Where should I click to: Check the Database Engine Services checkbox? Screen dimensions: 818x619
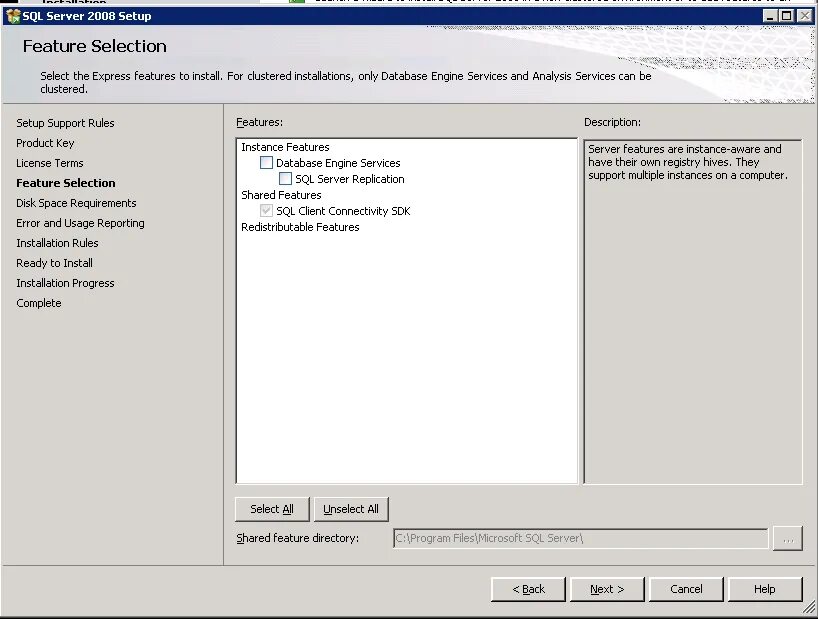pyautogui.click(x=266, y=163)
